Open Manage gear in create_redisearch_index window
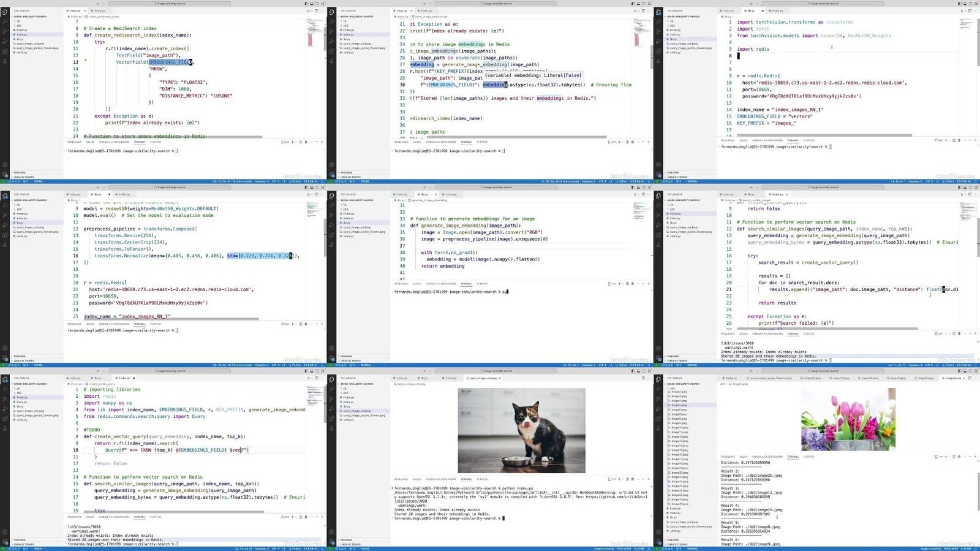The width and height of the screenshot is (980, 551). 5,175
